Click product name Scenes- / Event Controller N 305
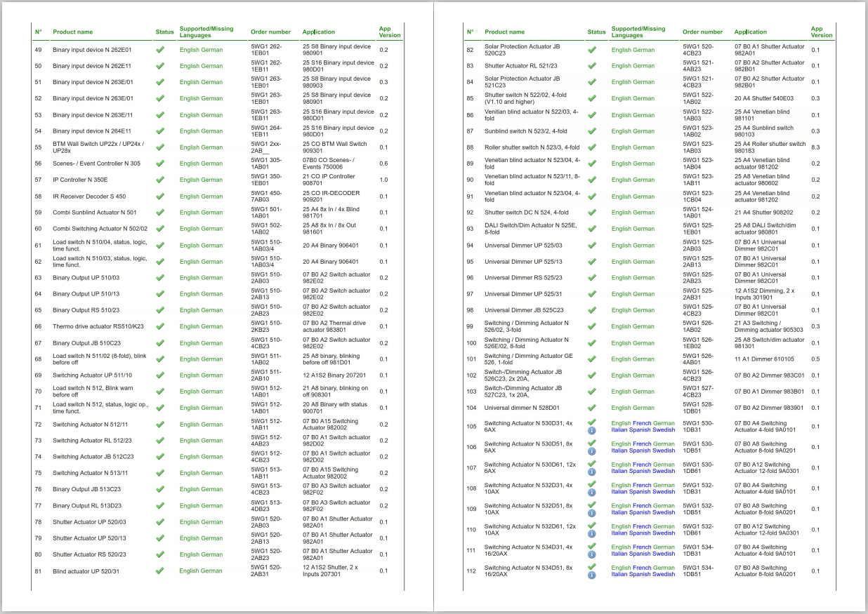Screen dimensions: 868x614 click(x=96, y=163)
